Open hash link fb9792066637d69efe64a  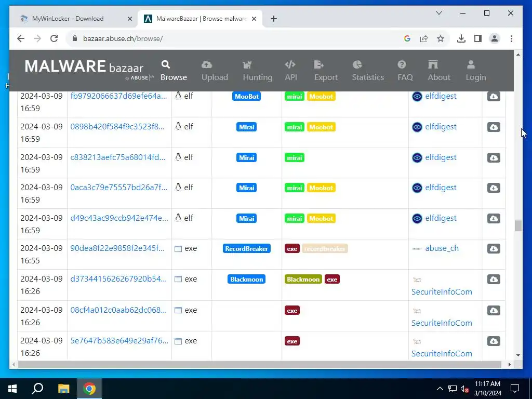point(118,96)
